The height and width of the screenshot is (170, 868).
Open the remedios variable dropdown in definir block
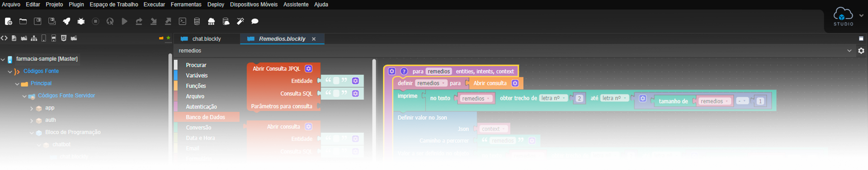[431, 83]
